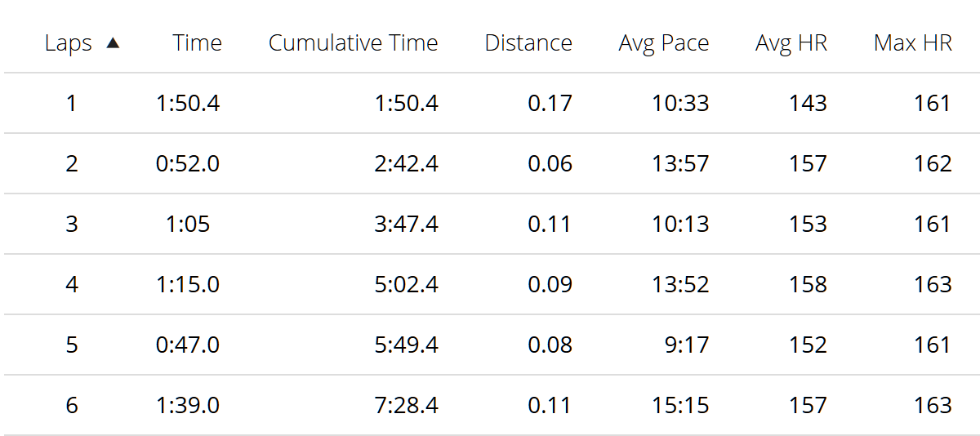Viewport: 980px width, 436px height.
Task: Select lap 5 row number
Action: [x=72, y=345]
